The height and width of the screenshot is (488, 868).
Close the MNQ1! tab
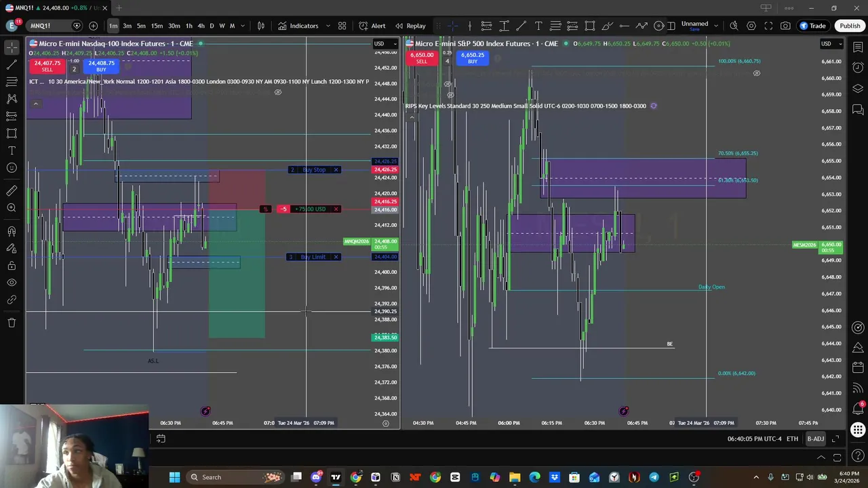click(x=105, y=8)
